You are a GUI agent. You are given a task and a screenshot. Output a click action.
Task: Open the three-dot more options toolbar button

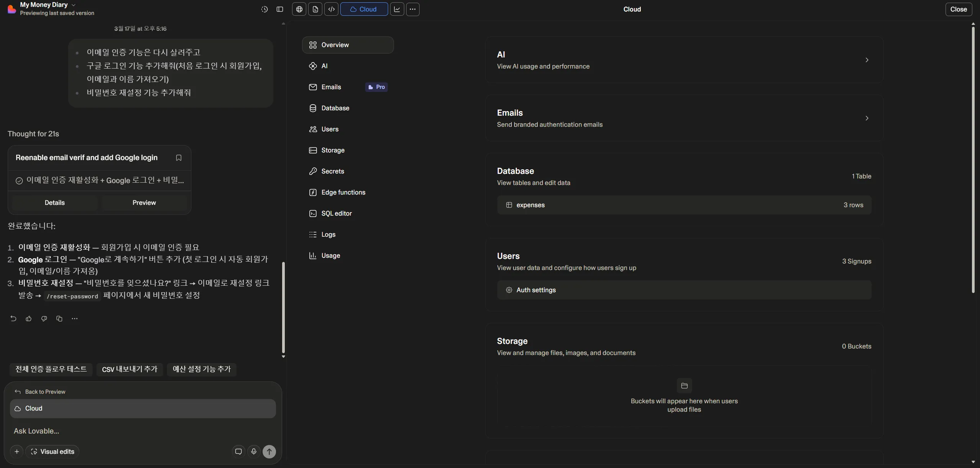tap(413, 9)
